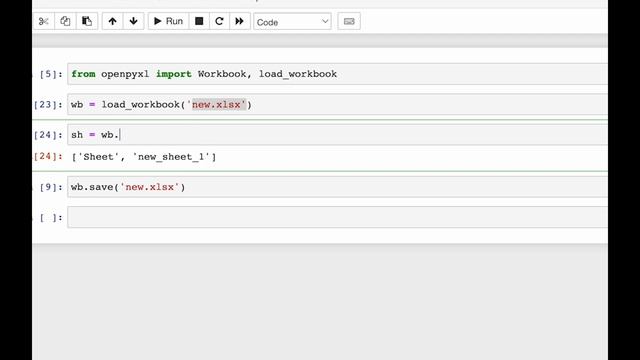Copy selected cells icon
The height and width of the screenshot is (360, 640).
65,21
